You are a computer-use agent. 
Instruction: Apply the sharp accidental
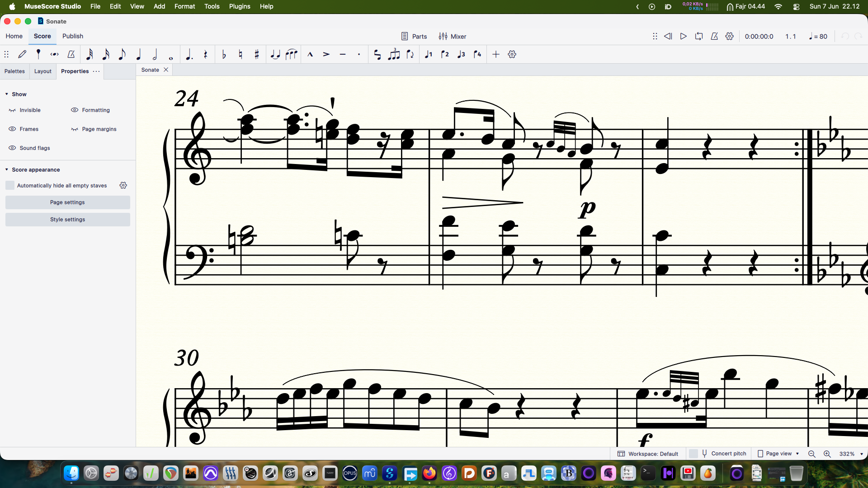[x=257, y=54]
